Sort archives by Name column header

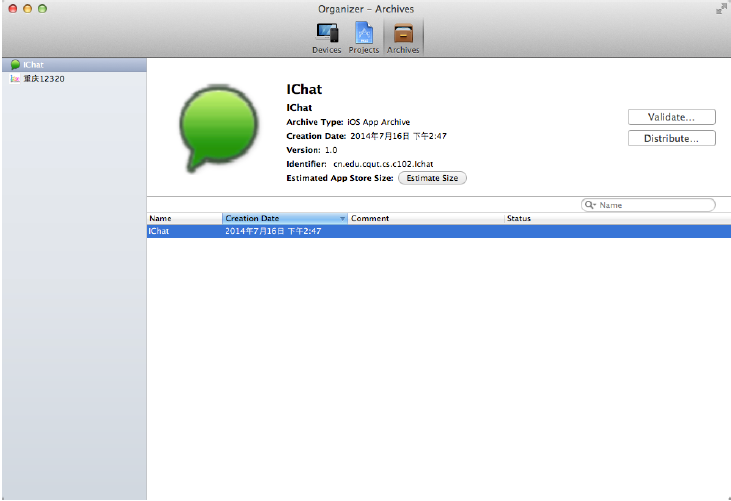click(x=184, y=218)
